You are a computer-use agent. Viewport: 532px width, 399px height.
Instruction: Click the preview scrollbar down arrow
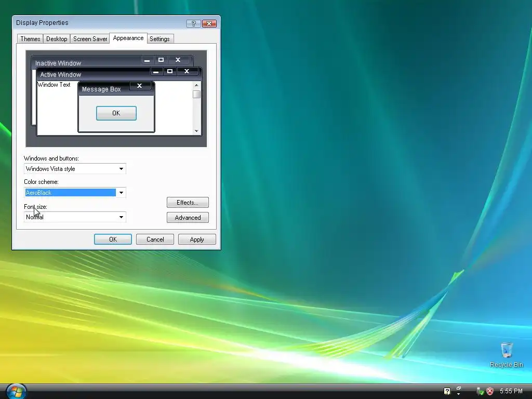pos(196,131)
